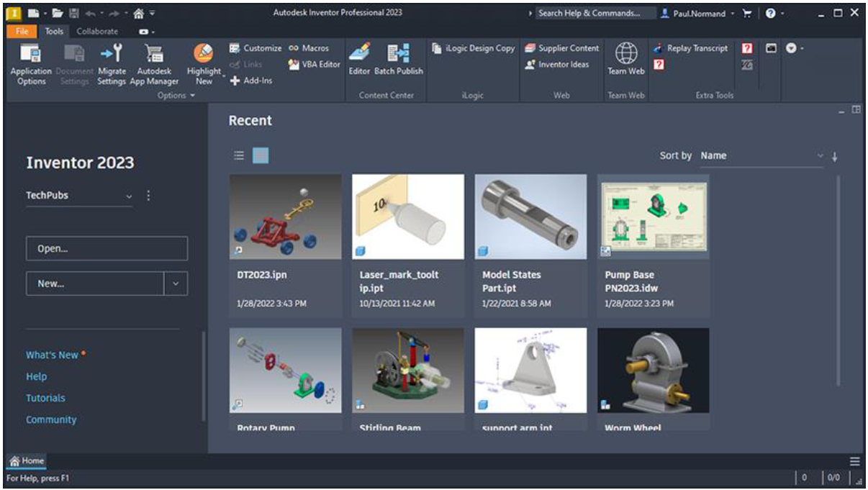Click the New... button
Image resolution: width=868 pixels, height=490 pixels.
coord(96,283)
